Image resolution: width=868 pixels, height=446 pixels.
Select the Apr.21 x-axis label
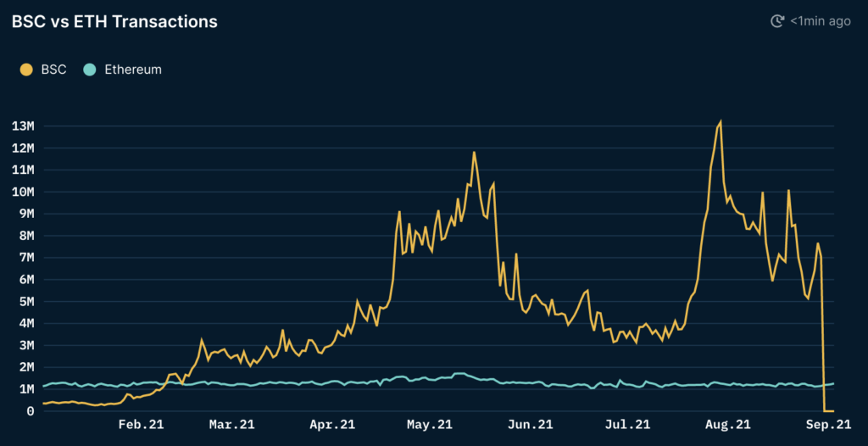(x=331, y=425)
